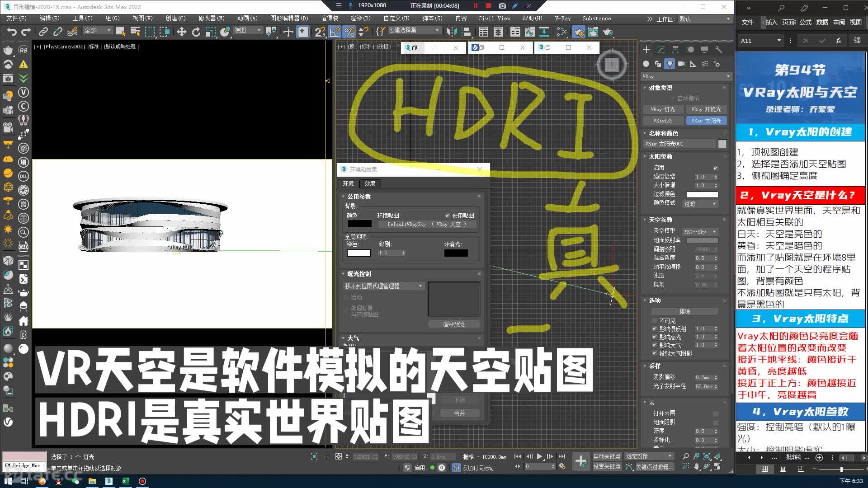
Task: Open the 颜色模式 过滤 dropdown
Action: pyautogui.click(x=700, y=204)
